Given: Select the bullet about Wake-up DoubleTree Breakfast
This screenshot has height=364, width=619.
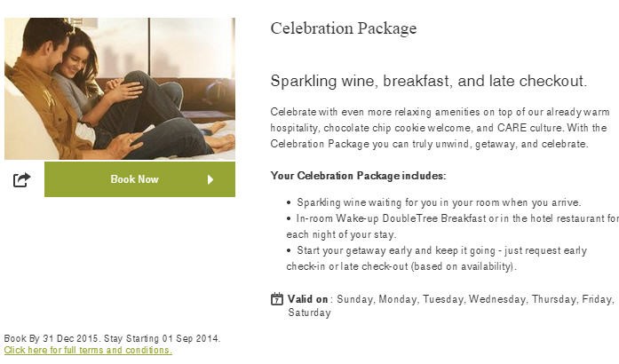Looking at the screenshot, I should pos(452,226).
